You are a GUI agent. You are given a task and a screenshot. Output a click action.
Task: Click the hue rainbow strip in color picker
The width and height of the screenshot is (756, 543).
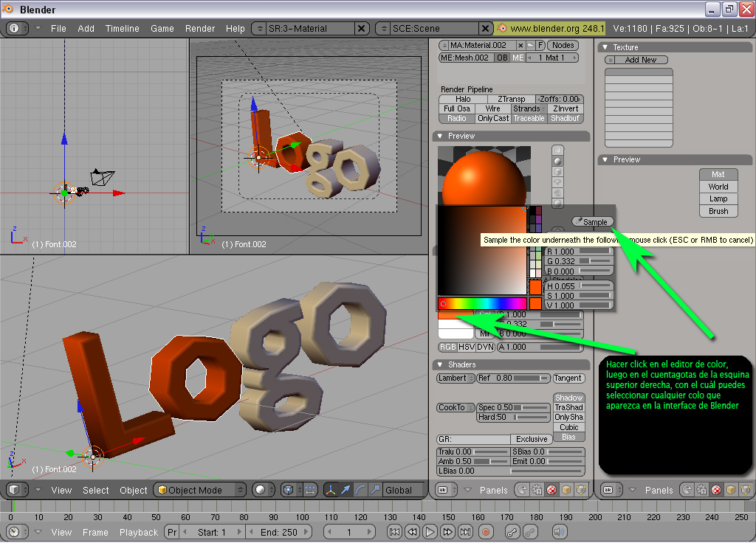[482, 303]
